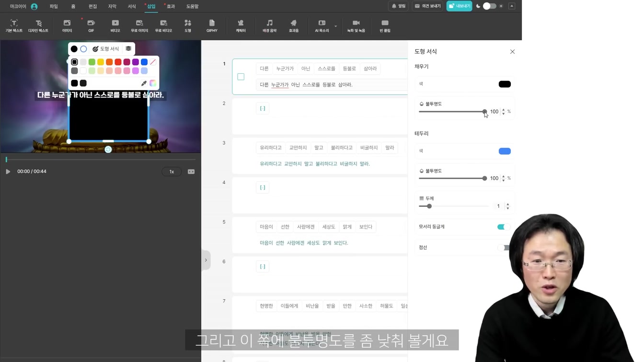Collapse the top toolbar with up arrow
The height and width of the screenshot is (362, 644).
pos(512,6)
